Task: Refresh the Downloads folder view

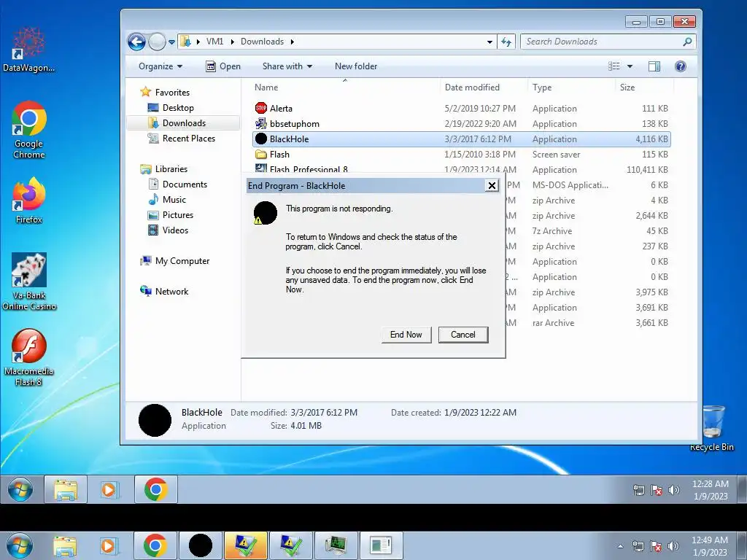Action: tap(506, 42)
